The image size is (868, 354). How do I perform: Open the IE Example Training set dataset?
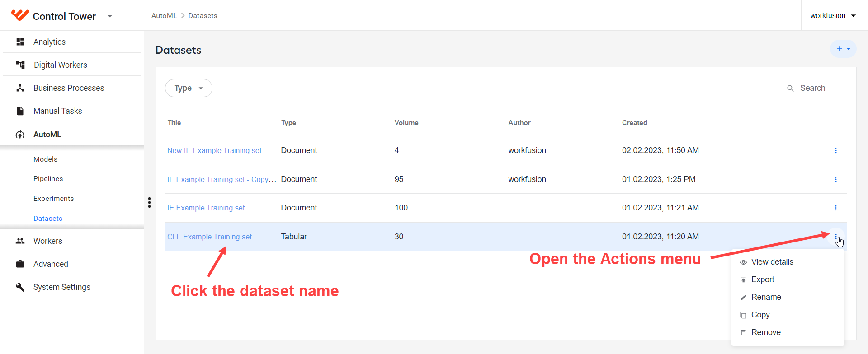206,208
